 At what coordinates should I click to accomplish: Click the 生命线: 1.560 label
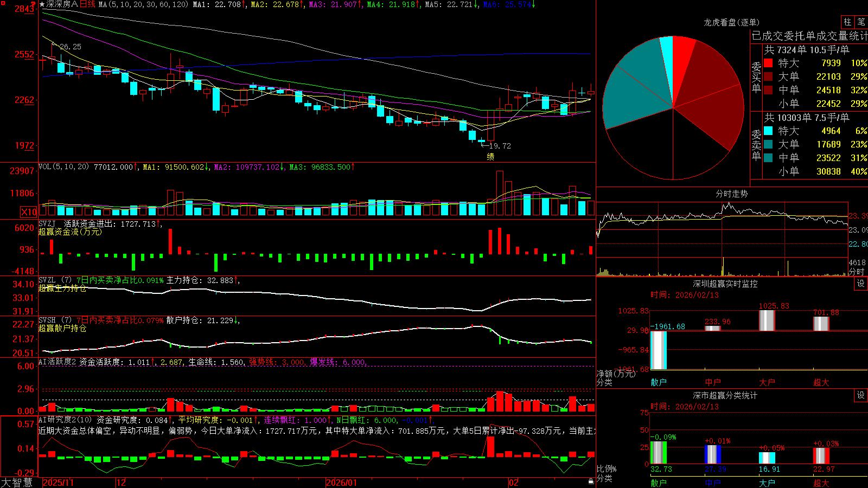216,362
